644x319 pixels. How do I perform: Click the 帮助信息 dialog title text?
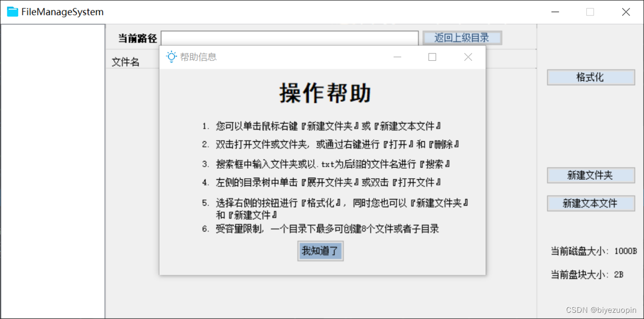198,57
